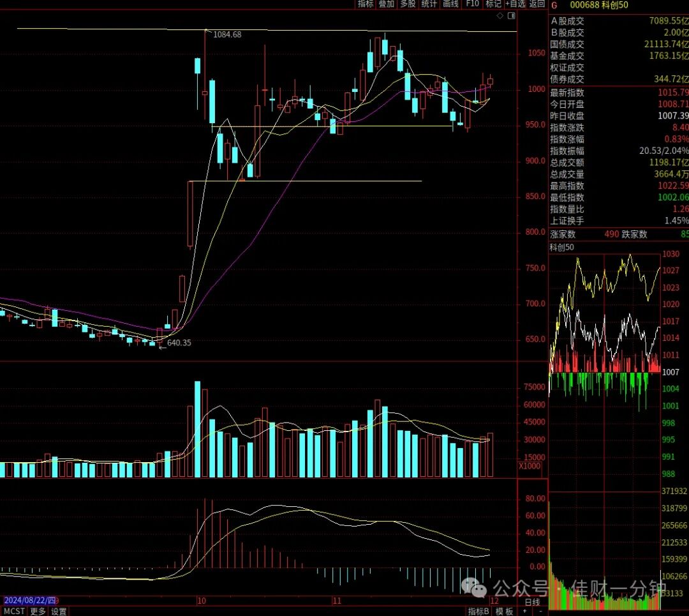
Task: Select the MCST indicator tab
Action: 14,611
